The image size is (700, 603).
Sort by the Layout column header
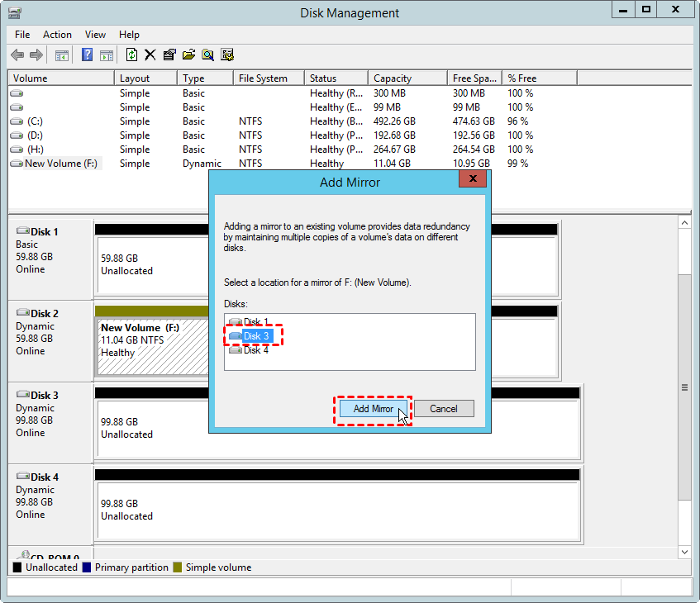146,78
